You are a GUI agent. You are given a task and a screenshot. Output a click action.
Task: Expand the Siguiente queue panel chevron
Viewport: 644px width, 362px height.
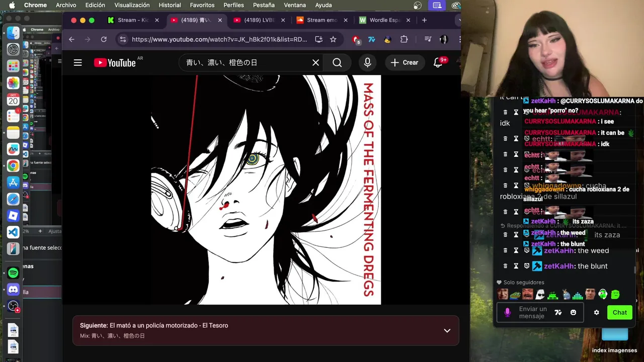447,330
